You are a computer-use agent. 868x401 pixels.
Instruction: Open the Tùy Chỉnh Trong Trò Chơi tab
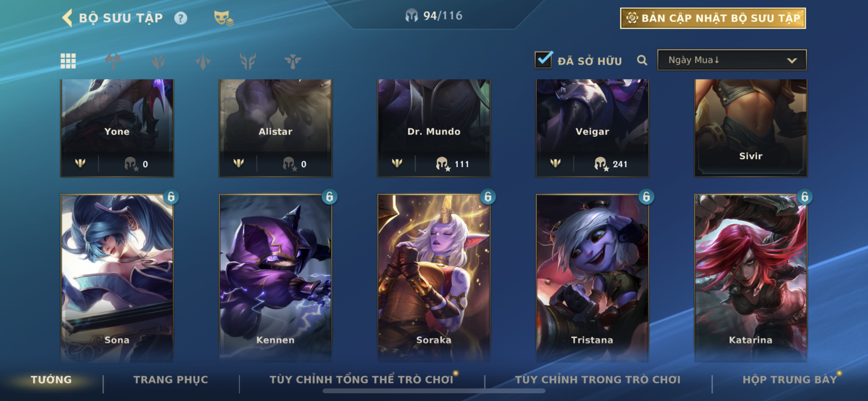point(597,380)
